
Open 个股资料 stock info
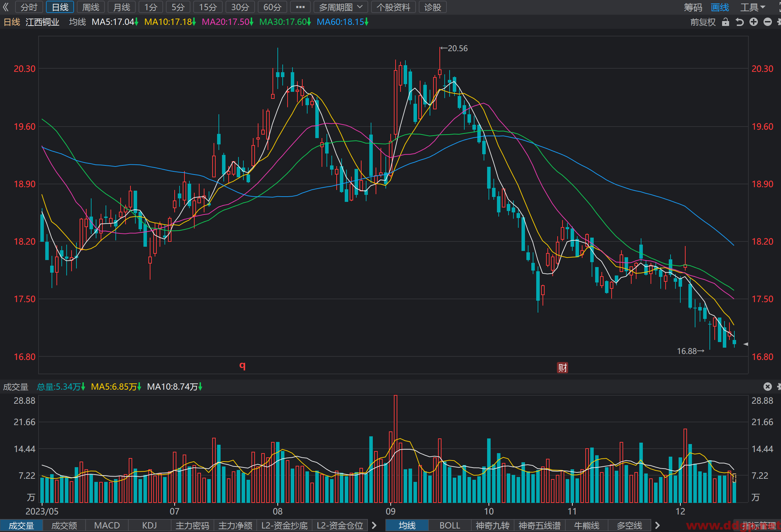click(393, 7)
